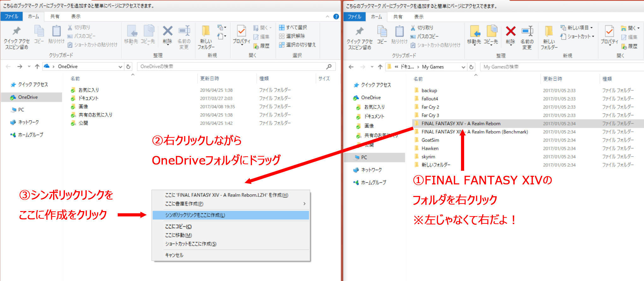Click Copy path (パスのコピー) in left window
The image size is (644, 281).
click(x=81, y=36)
